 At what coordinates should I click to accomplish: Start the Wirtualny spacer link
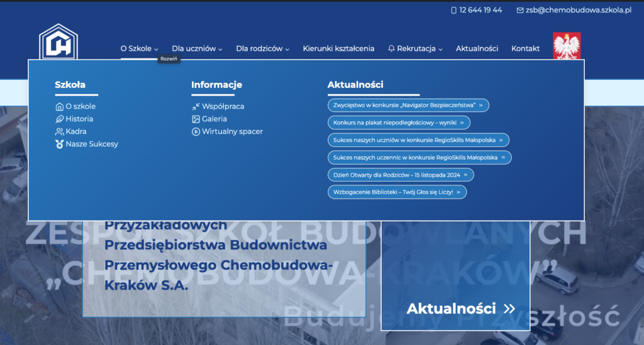[x=233, y=132]
